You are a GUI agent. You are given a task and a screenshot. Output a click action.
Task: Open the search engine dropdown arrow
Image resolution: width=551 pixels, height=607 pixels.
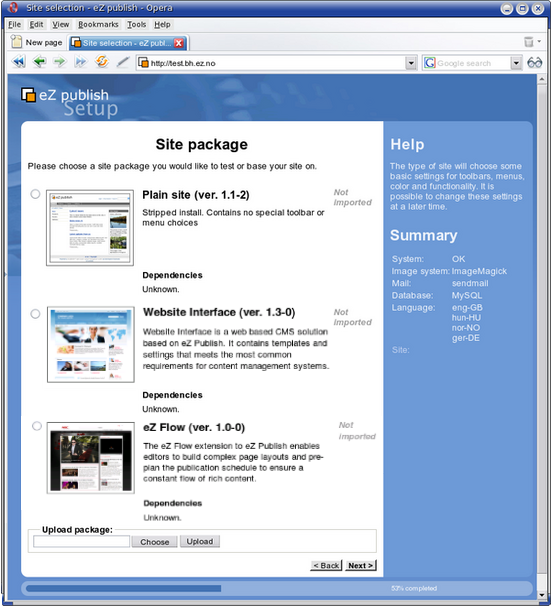click(x=516, y=63)
